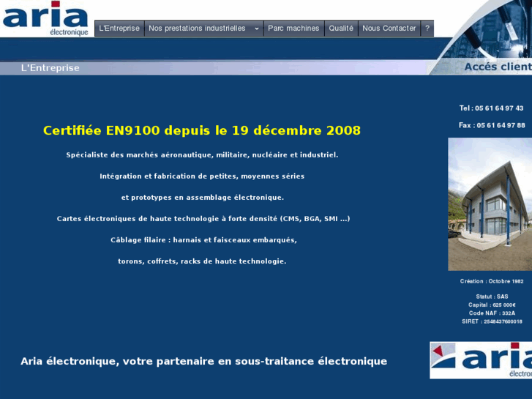Click the Code NAF : 332A line

click(492, 313)
